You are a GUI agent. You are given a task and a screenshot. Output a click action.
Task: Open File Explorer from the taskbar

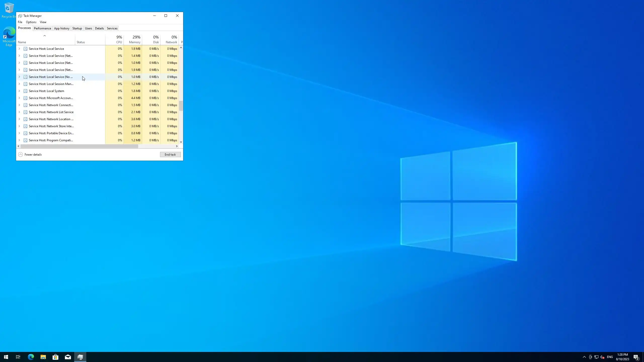(43, 357)
